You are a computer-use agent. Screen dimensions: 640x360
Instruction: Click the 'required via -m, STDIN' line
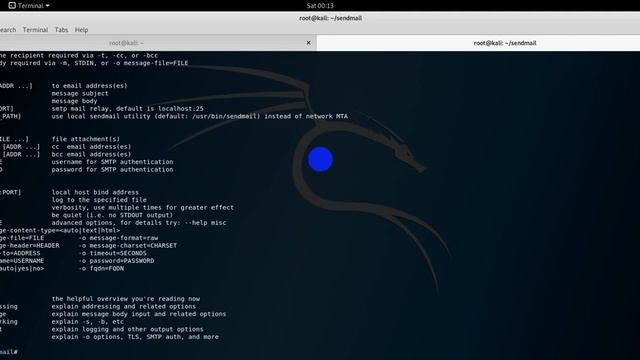coord(94,63)
